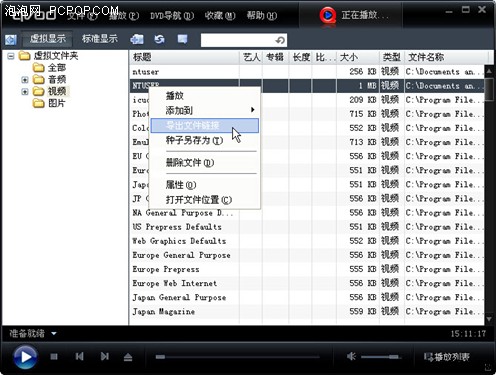This screenshot has height=375, width=496.
Task: Select the Web Graphics Defaults row
Action: 307,241
